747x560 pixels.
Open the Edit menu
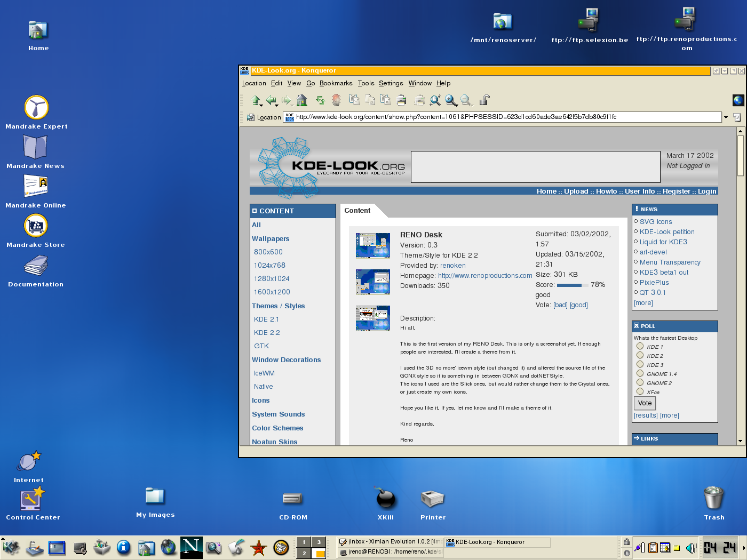pyautogui.click(x=276, y=83)
